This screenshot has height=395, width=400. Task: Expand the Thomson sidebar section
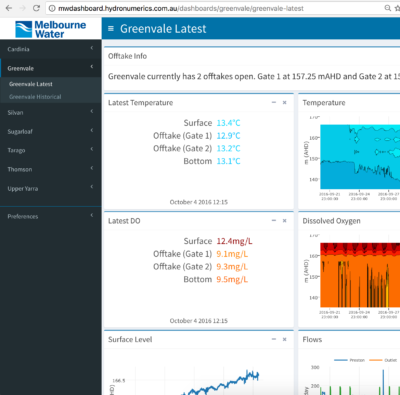pos(51,169)
